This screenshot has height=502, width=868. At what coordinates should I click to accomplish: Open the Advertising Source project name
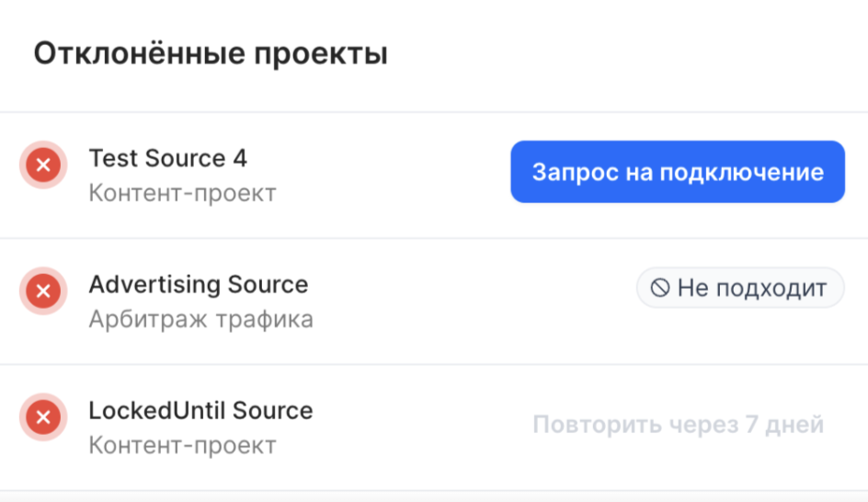coord(199,284)
